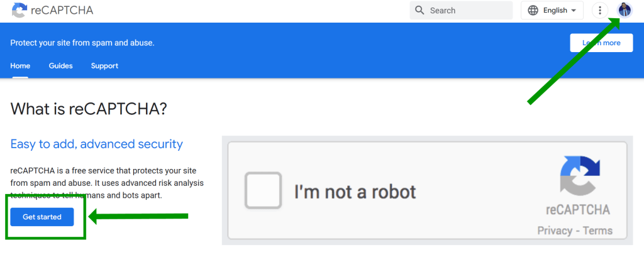Open the Guides tab
The width and height of the screenshot is (644, 255).
(x=60, y=66)
